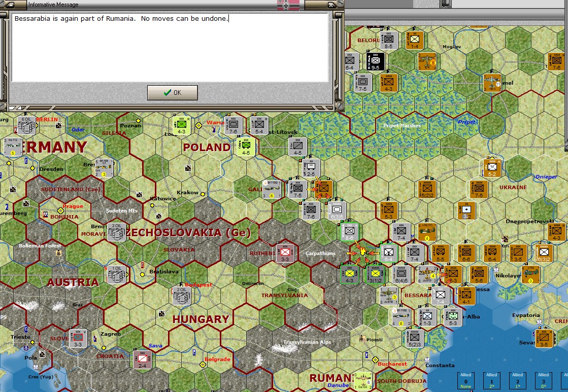The height and width of the screenshot is (392, 568).
Task: Select the white 3-2 unit in Ukraine
Action: (x=466, y=210)
